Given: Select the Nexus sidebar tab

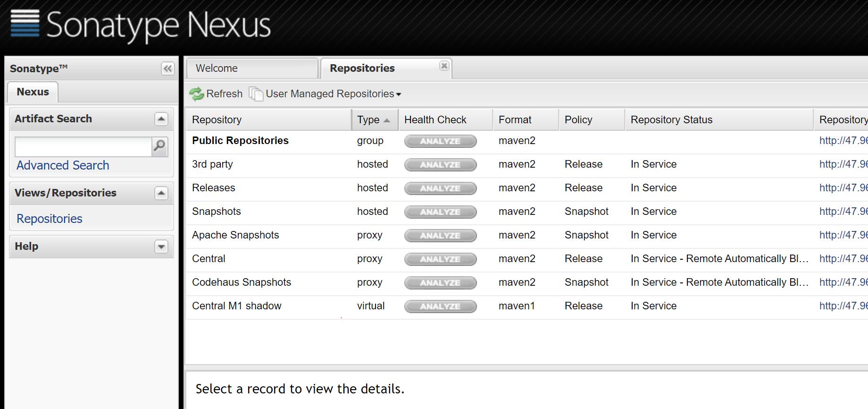Looking at the screenshot, I should click(33, 92).
